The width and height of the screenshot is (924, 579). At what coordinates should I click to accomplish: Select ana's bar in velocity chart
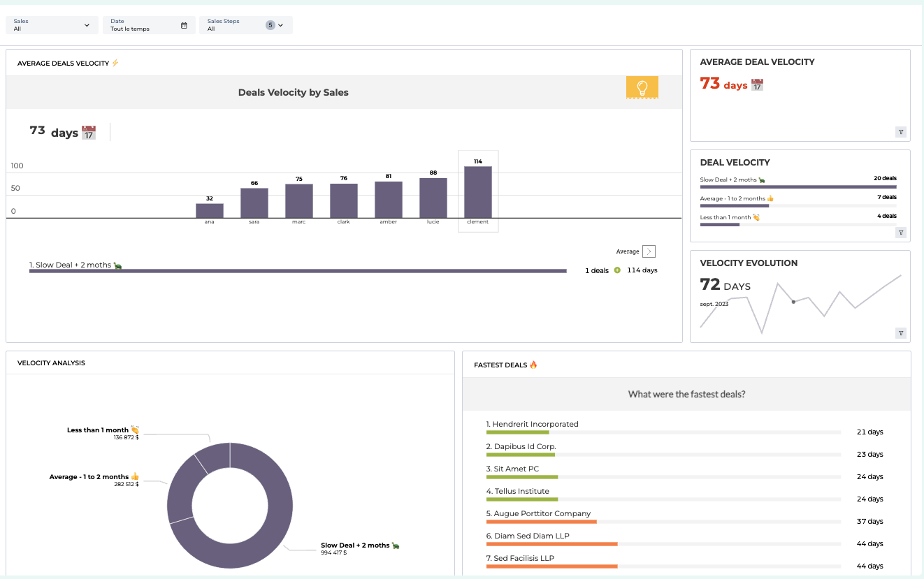210,210
